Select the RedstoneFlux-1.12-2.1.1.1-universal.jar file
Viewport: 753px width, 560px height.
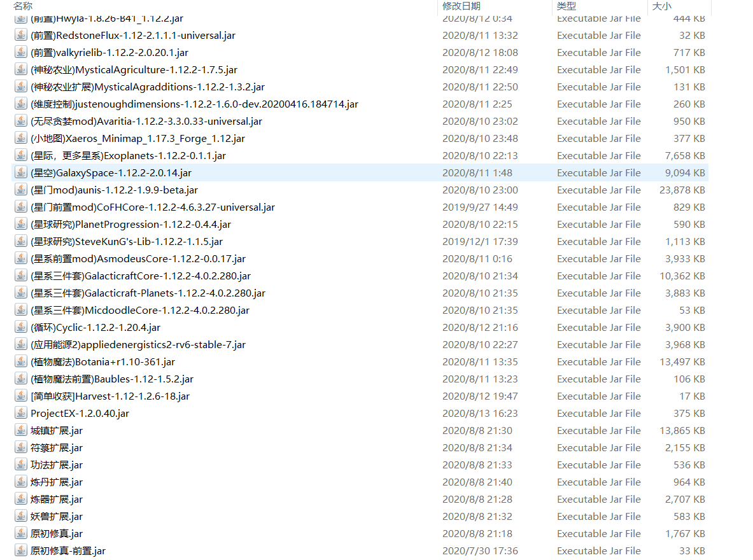point(126,35)
